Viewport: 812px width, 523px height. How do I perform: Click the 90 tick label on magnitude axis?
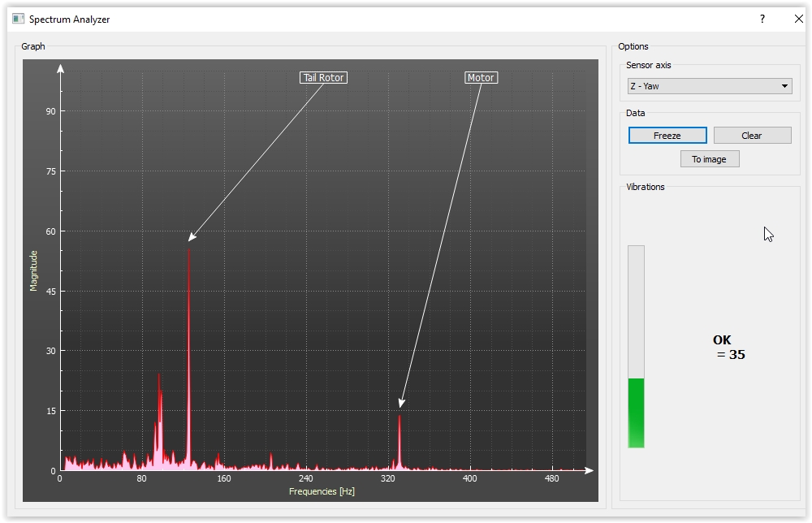50,111
